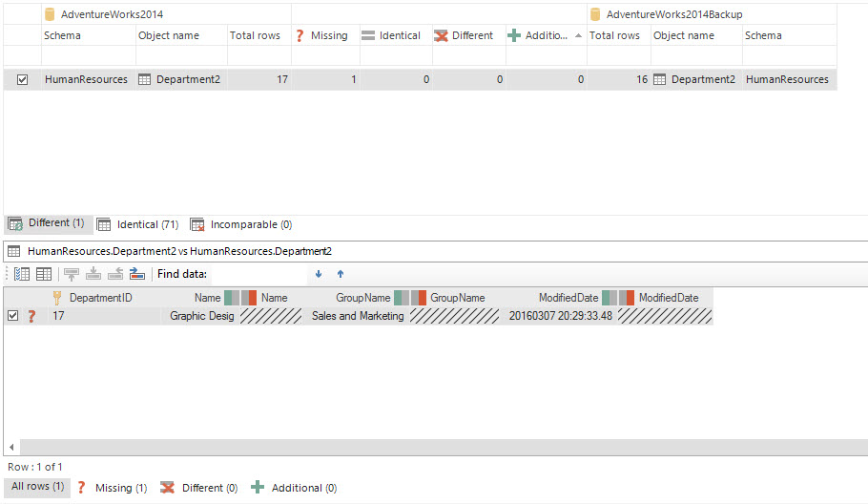Click the AdventureWorks2014 database icon
868x504 pixels.
pyautogui.click(x=50, y=14)
